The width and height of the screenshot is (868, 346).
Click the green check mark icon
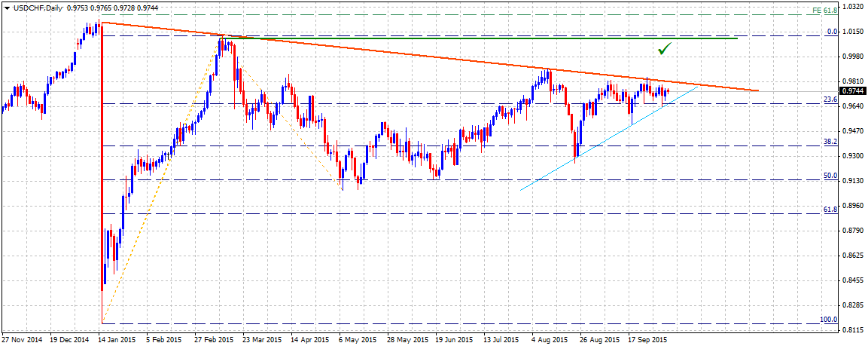[x=665, y=49]
